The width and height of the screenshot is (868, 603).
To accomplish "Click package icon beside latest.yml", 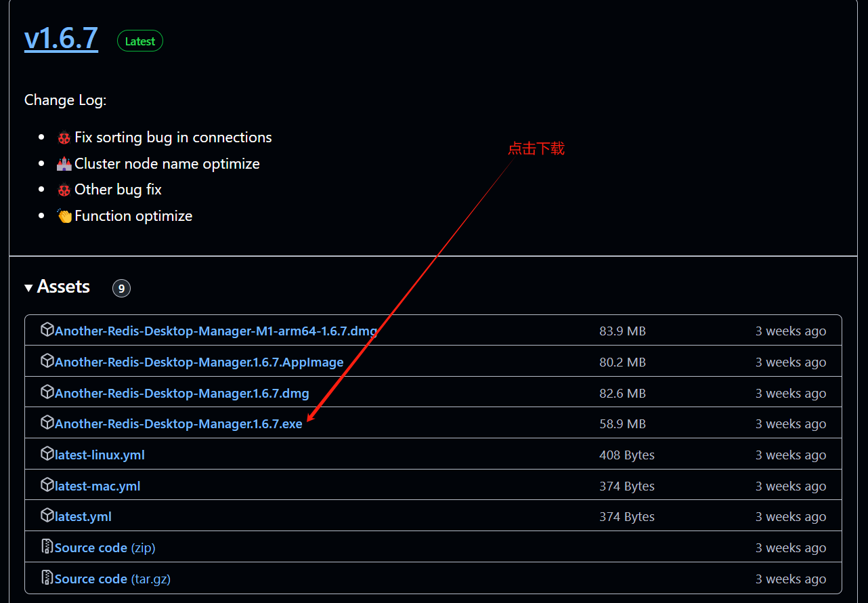I will pyautogui.click(x=47, y=516).
